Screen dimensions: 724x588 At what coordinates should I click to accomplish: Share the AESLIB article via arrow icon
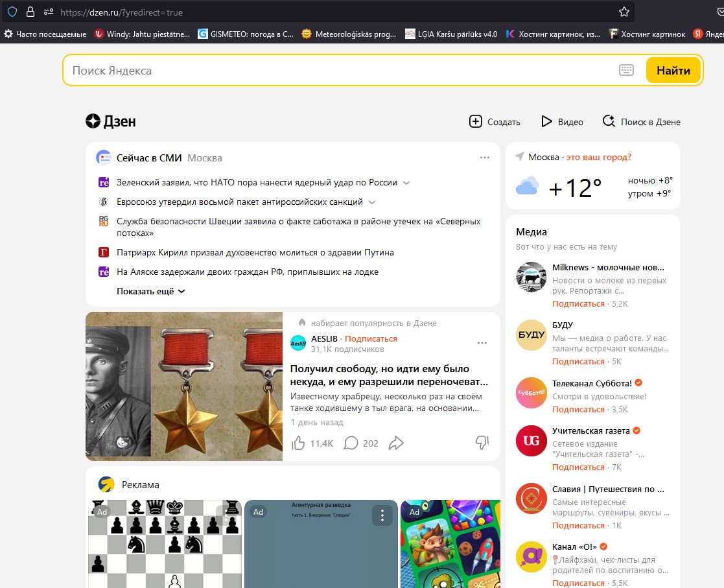point(396,443)
